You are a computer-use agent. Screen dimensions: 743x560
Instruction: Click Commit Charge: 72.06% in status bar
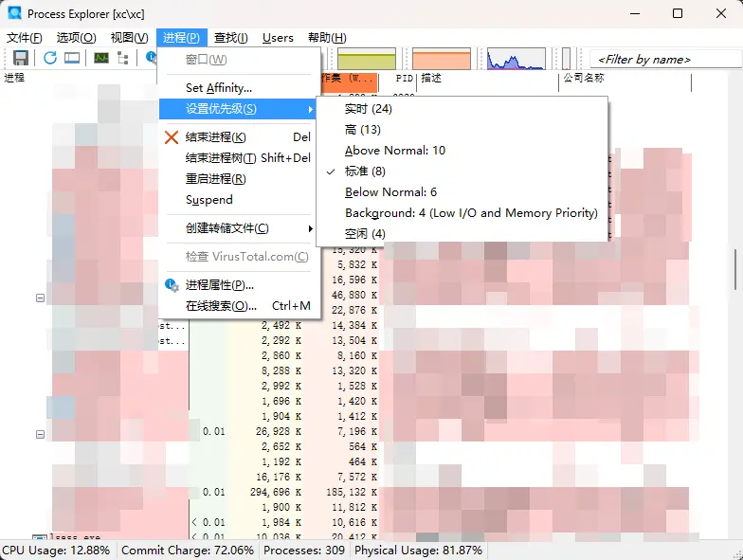tap(188, 551)
